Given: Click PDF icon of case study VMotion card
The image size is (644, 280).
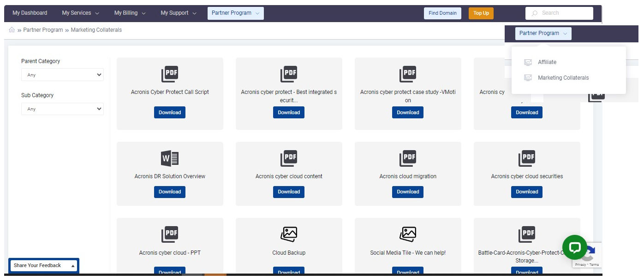Looking at the screenshot, I should click(x=408, y=75).
